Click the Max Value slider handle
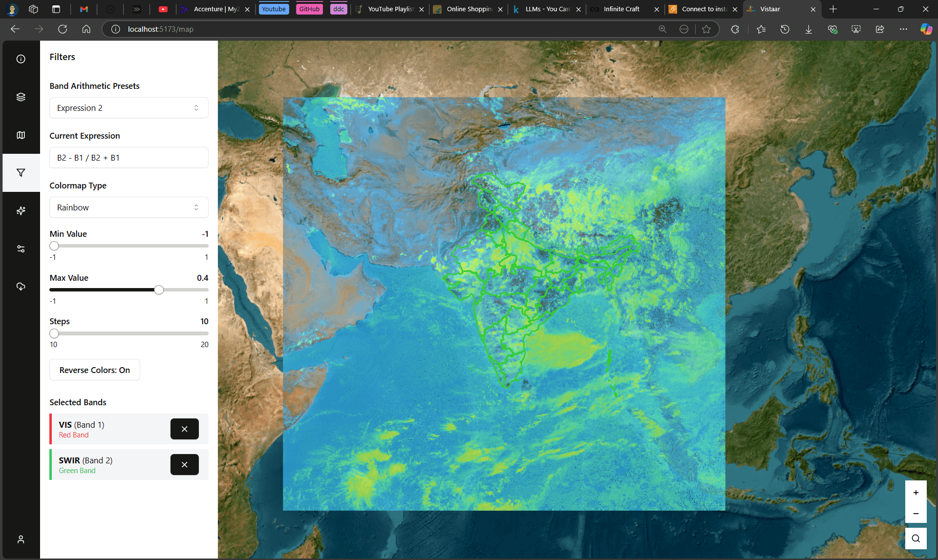Screen dimensions: 938x560 point(159,290)
